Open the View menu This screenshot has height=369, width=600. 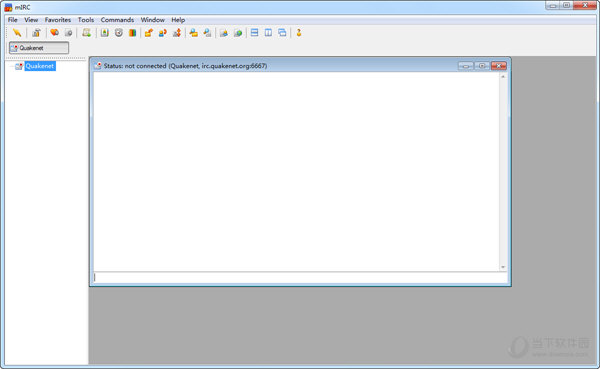[31, 20]
